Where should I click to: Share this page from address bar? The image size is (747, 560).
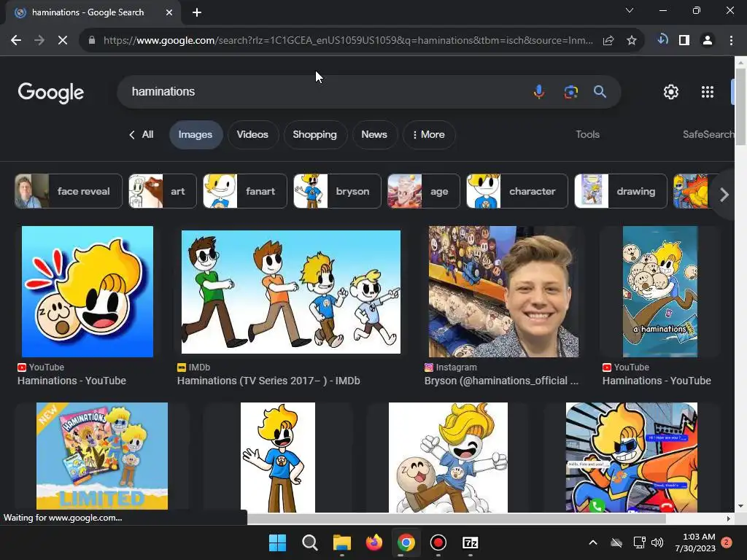(608, 41)
